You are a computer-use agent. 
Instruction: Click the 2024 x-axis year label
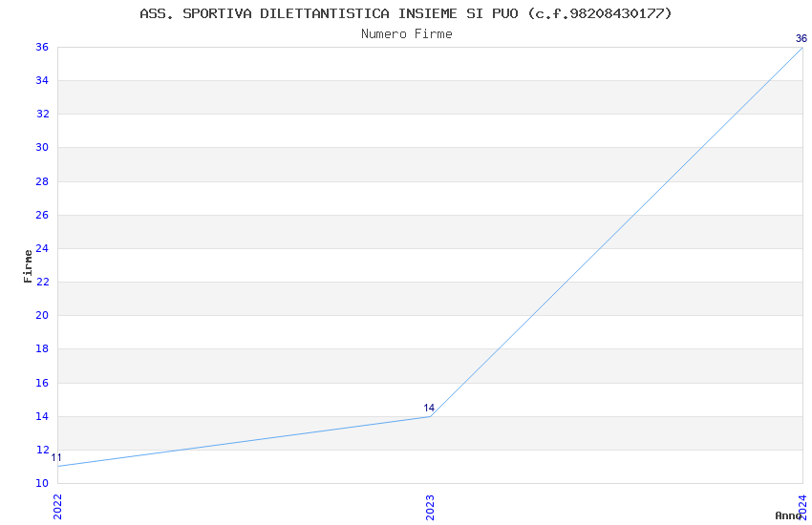coord(802,507)
